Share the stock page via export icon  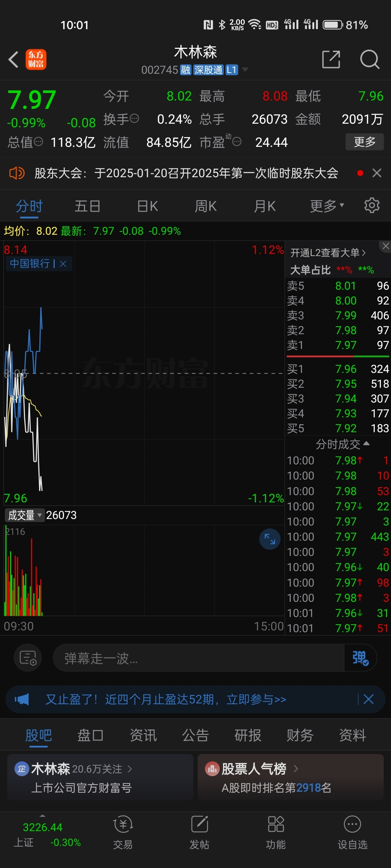pyautogui.click(x=331, y=59)
